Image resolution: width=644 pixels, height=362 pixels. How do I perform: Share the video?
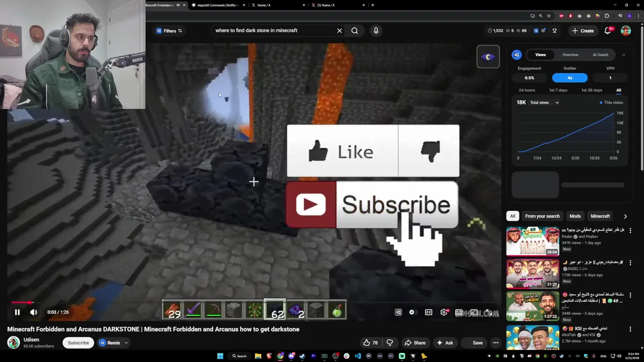(x=415, y=343)
